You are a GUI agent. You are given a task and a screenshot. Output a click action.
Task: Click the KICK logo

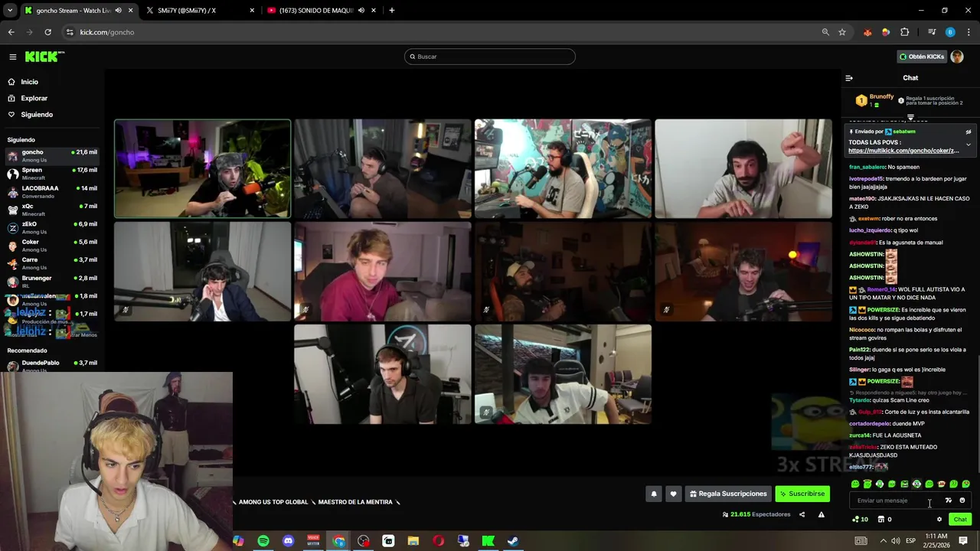coord(44,57)
